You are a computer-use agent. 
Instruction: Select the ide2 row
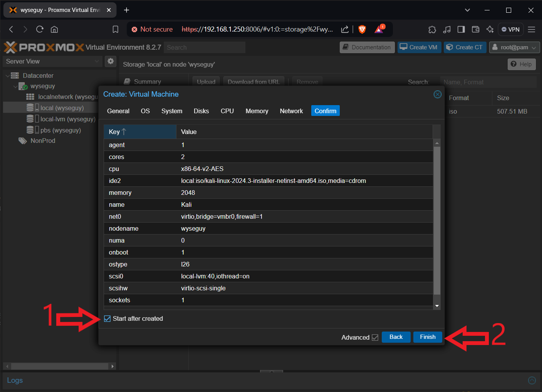tap(268, 181)
